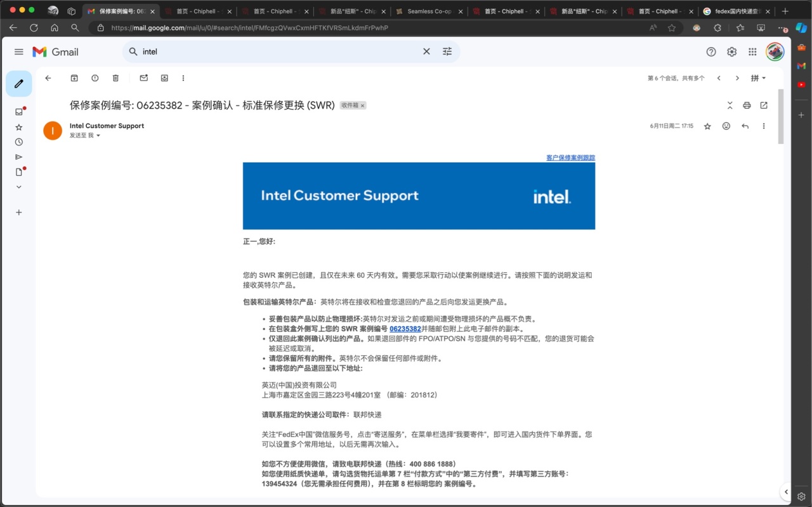
Task: Open the browser extensions puzzle icon
Action: click(717, 28)
